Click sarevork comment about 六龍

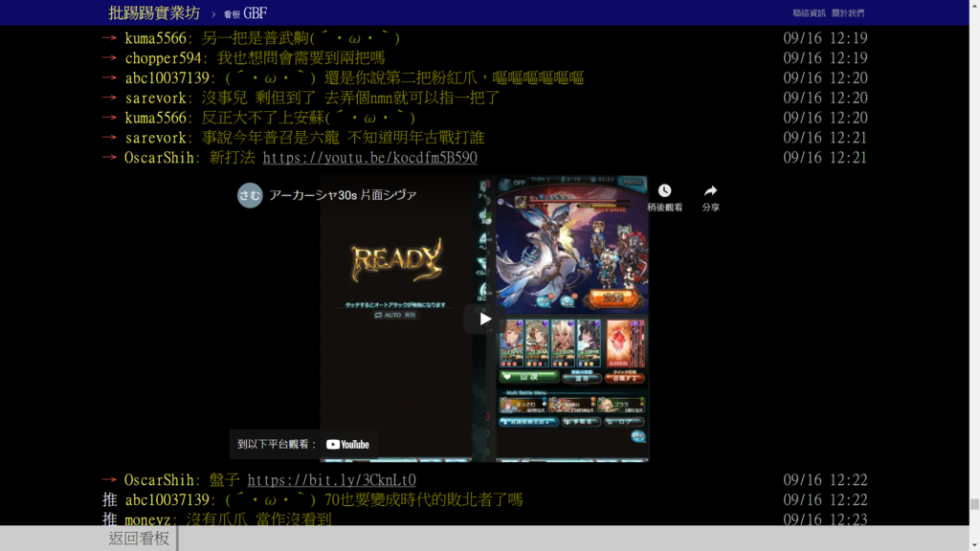(x=344, y=138)
